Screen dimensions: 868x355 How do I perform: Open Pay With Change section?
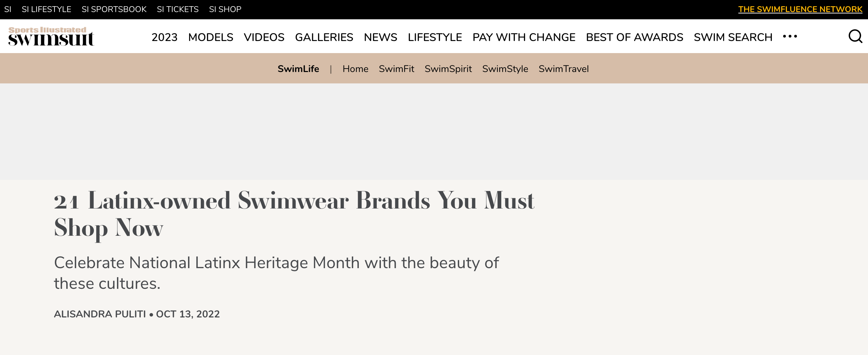[524, 37]
